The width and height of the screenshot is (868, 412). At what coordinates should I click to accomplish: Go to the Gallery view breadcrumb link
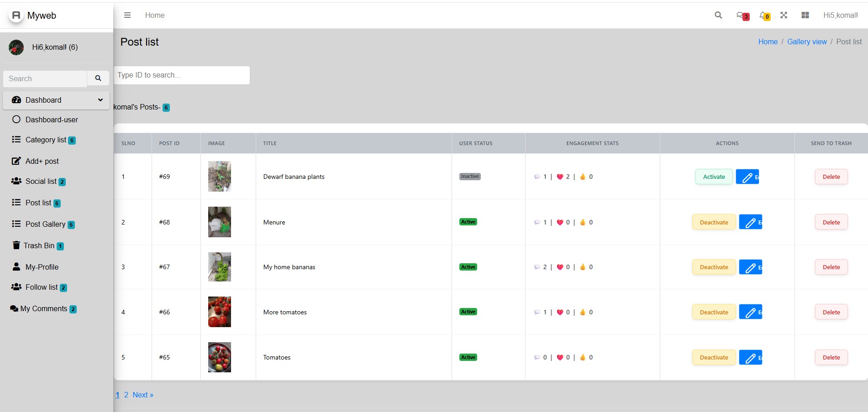[x=807, y=42]
